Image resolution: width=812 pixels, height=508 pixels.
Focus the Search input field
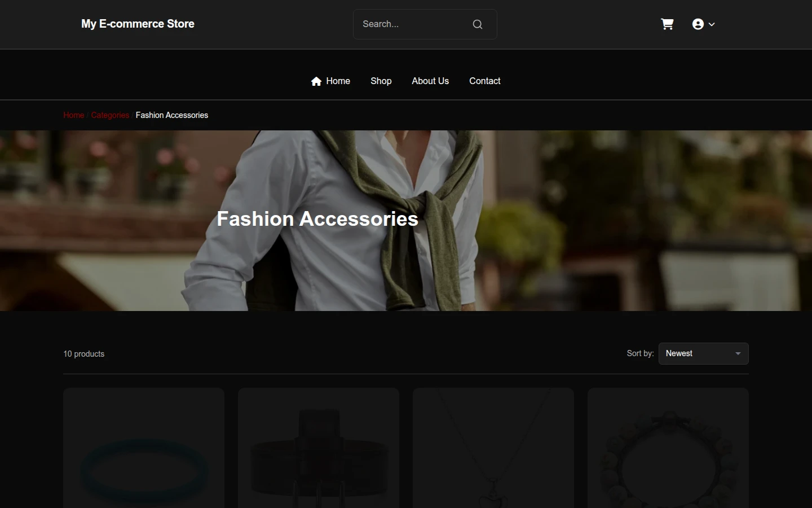click(414, 24)
